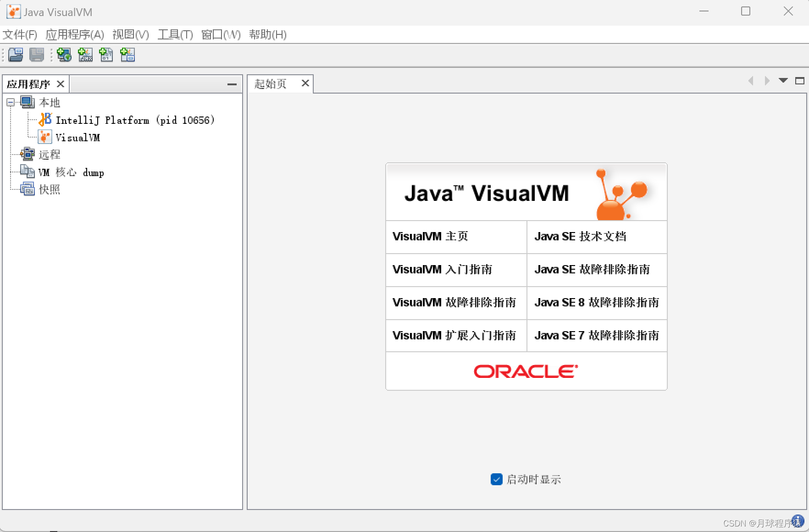Click the Oracle logo

pyautogui.click(x=526, y=371)
